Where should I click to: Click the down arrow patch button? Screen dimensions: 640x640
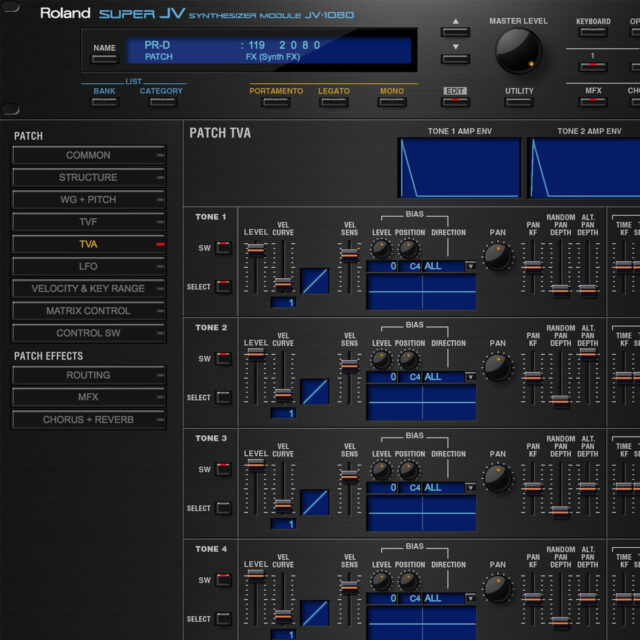455,59
